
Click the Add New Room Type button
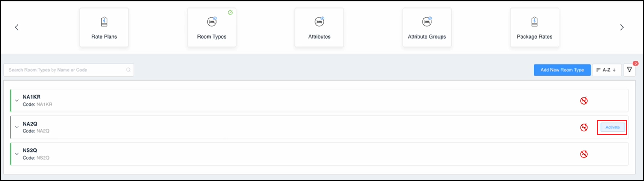pyautogui.click(x=562, y=70)
